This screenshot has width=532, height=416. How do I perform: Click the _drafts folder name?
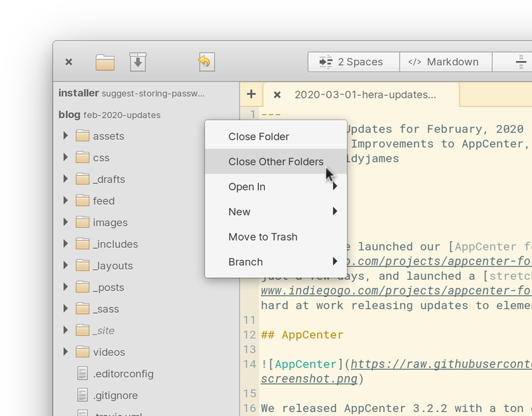109,179
